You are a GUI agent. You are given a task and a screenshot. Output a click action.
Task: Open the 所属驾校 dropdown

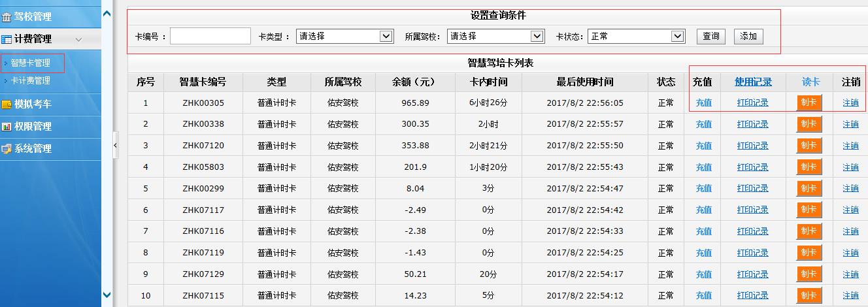[x=496, y=37]
